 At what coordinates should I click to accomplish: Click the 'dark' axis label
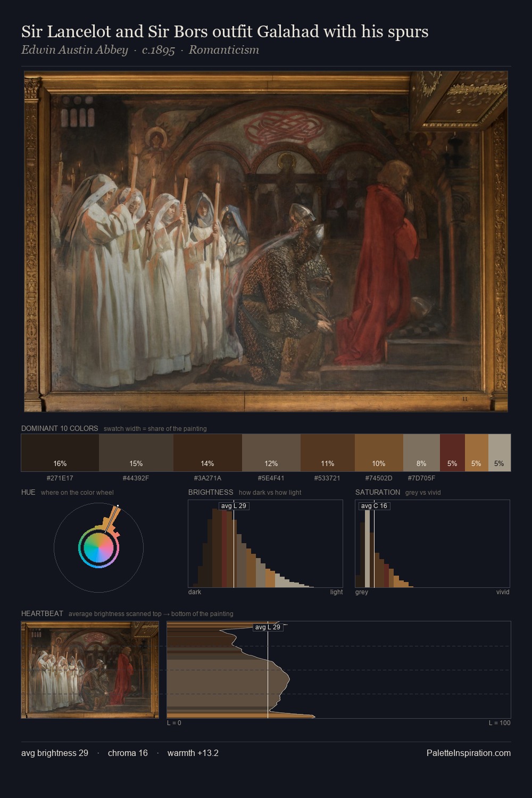(x=195, y=592)
